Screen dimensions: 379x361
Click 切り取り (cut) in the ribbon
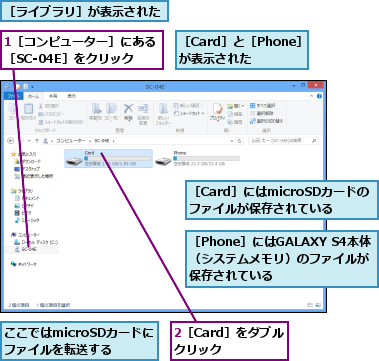pos(49,106)
